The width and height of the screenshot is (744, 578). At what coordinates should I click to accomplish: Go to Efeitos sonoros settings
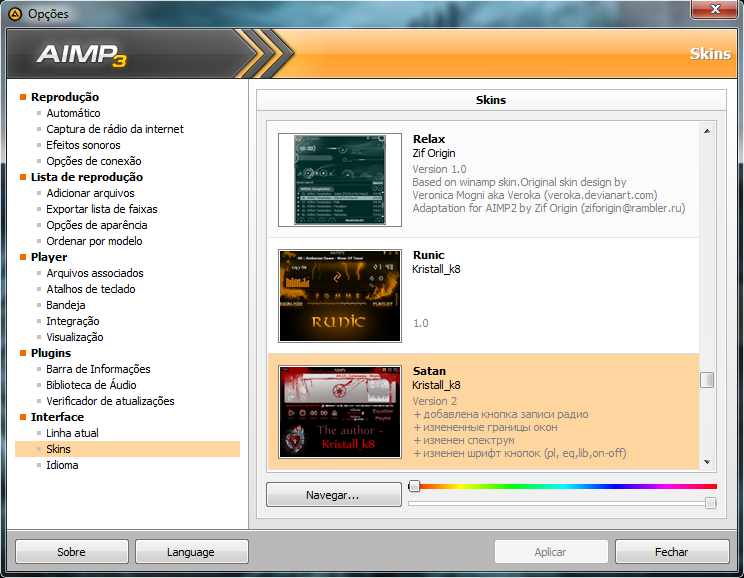[x=83, y=145]
